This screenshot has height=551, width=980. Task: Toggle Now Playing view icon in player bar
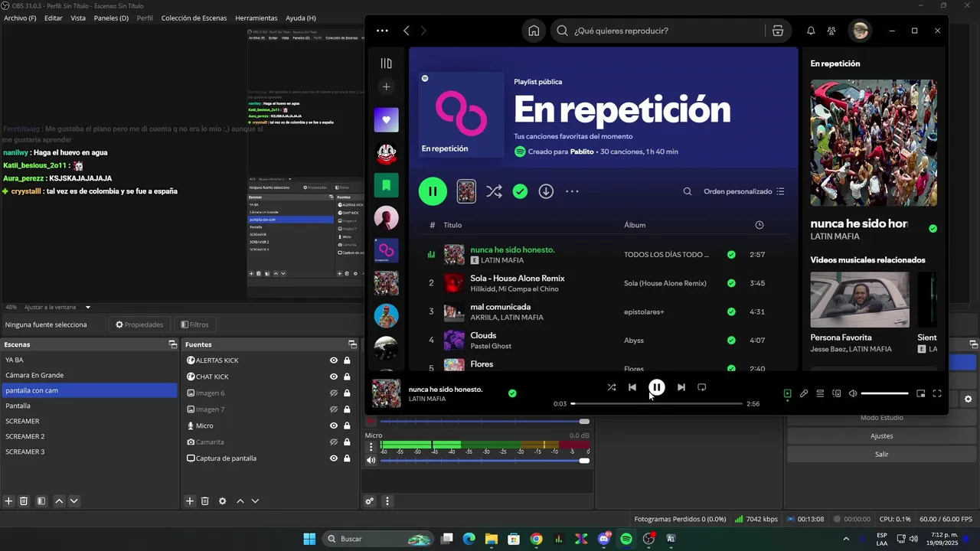click(787, 393)
